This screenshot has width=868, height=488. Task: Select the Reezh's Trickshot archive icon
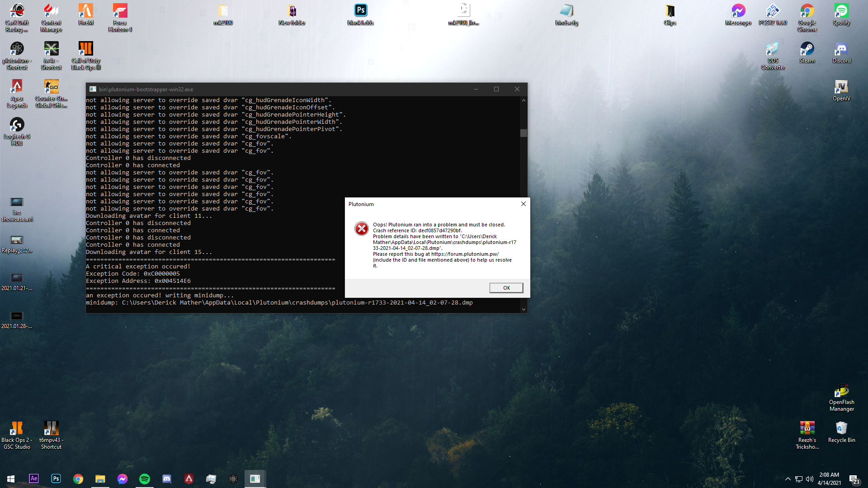[807, 436]
